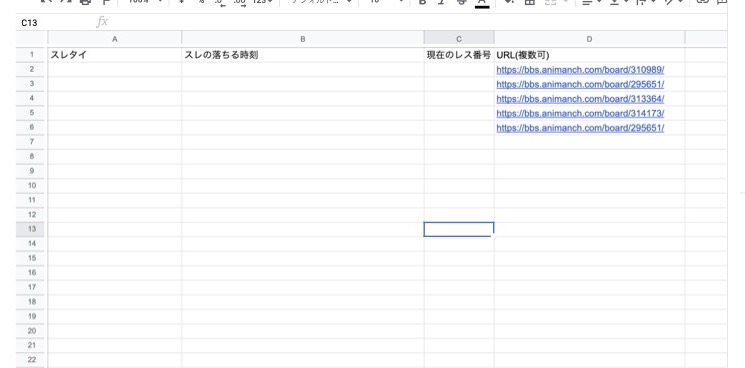Image resolution: width=745 pixels, height=368 pixels.
Task: Select row 2 via its row header
Action: pyautogui.click(x=32, y=69)
